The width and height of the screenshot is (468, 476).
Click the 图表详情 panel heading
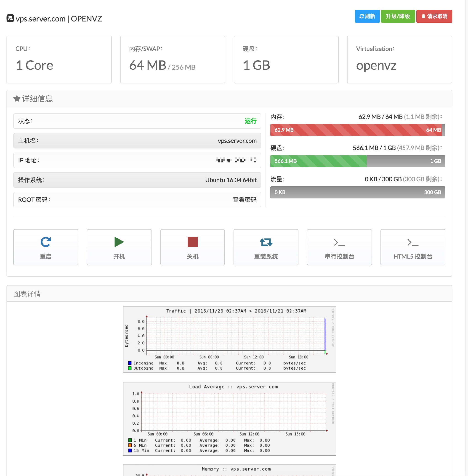coord(27,294)
